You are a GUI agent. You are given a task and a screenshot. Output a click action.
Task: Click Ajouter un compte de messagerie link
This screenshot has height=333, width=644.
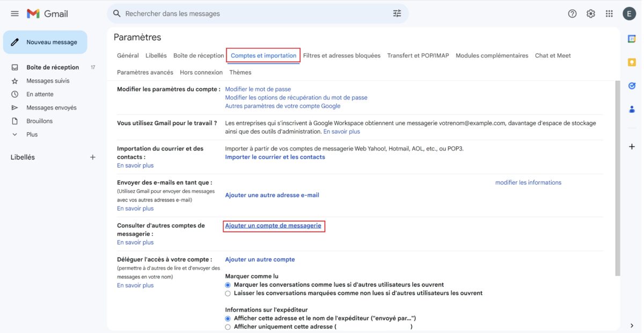click(274, 226)
